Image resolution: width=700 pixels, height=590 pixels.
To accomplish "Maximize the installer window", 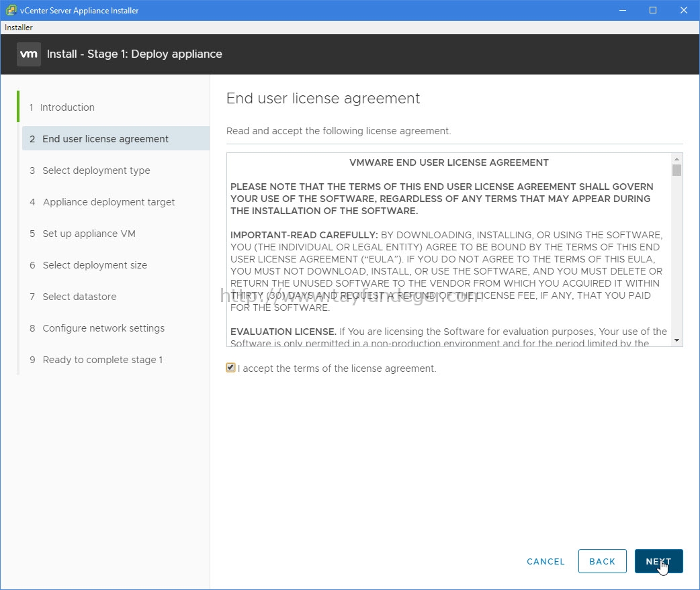I will pos(653,10).
